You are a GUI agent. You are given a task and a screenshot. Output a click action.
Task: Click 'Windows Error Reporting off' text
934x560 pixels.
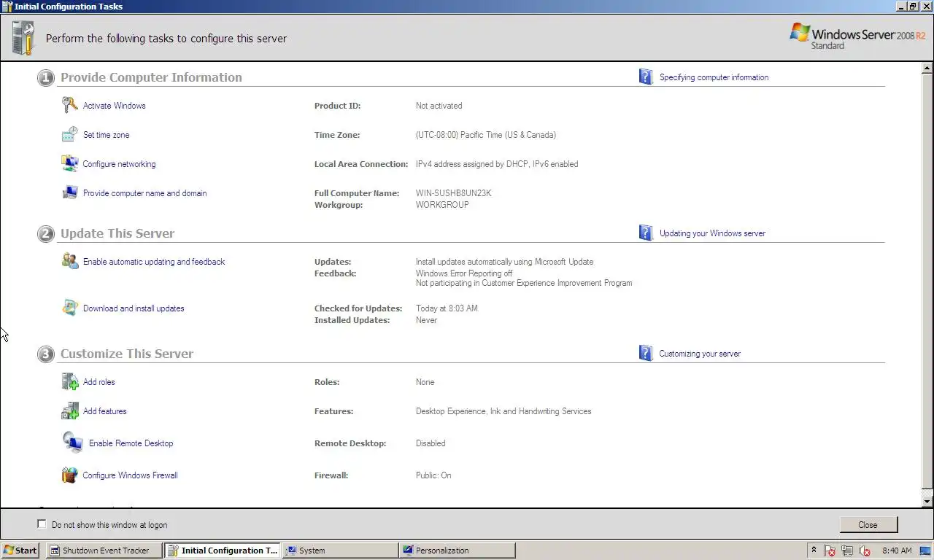[x=464, y=273]
